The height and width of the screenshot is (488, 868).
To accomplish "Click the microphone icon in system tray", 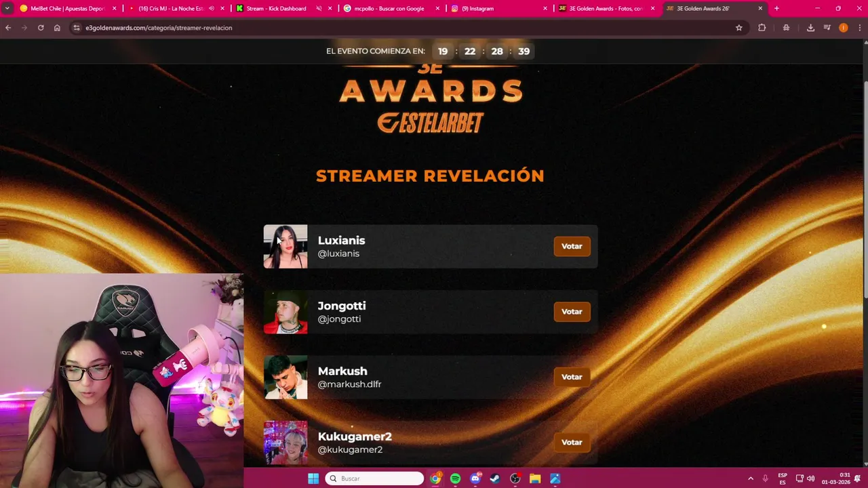I will pos(766,479).
